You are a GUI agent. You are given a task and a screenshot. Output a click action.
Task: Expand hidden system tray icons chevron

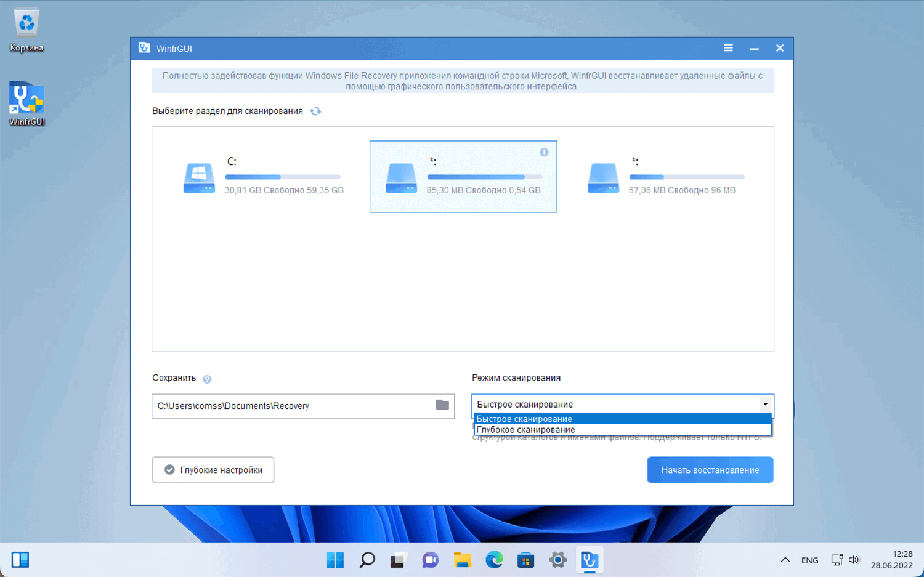785,560
